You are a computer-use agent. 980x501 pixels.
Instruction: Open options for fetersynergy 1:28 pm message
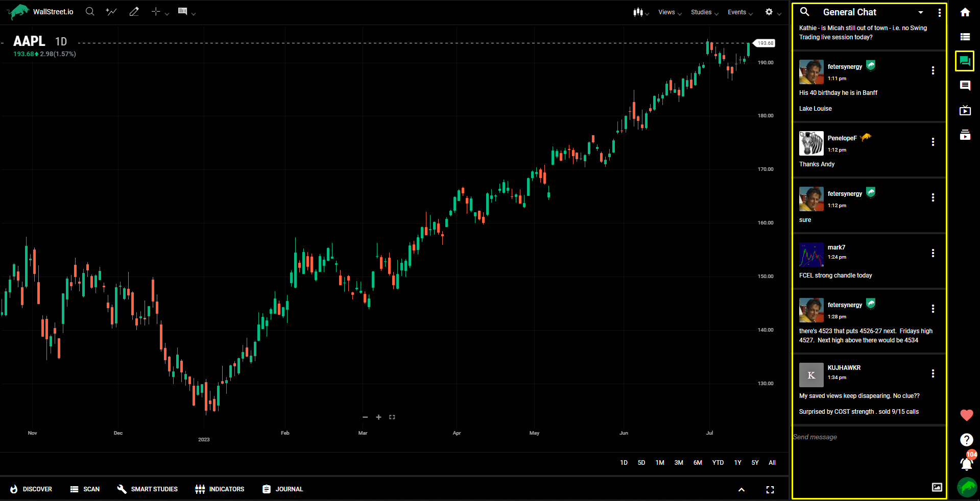(933, 309)
